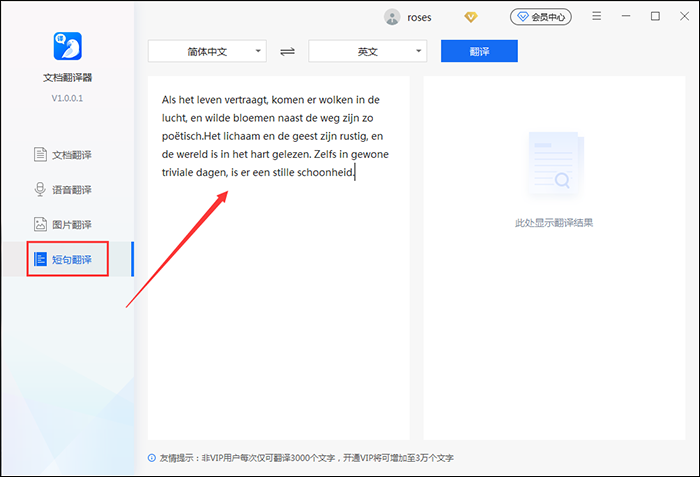The width and height of the screenshot is (700, 477).
Task: Expand the 英文 target language dropdown
Action: point(367,51)
